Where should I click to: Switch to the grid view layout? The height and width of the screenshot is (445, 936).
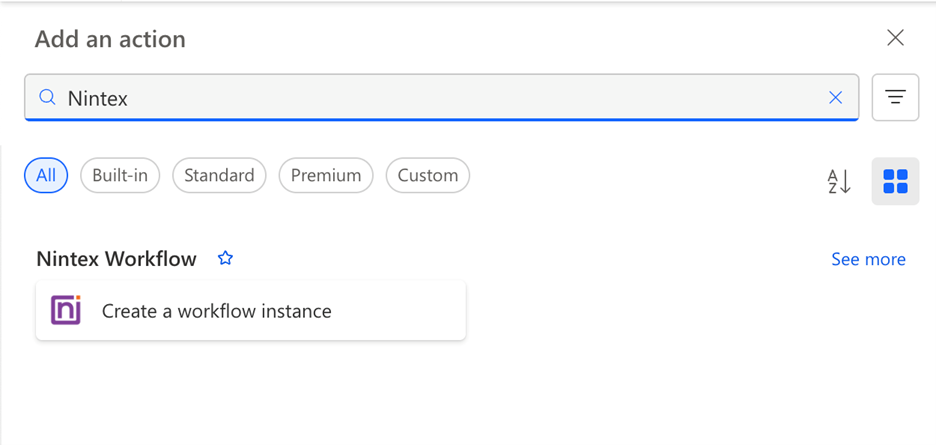coord(895,182)
